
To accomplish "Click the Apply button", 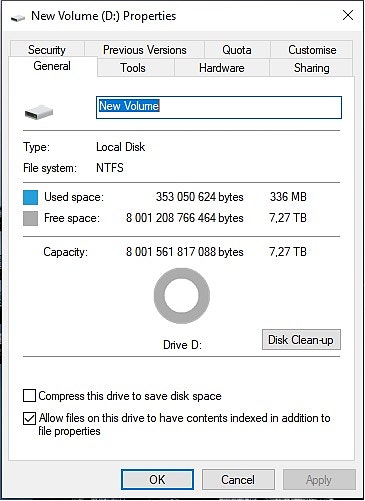I will 319,480.
